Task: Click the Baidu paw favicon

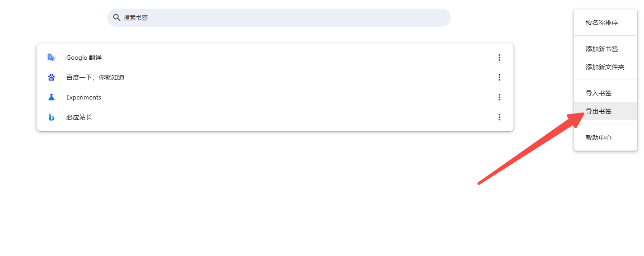Action: click(x=51, y=77)
